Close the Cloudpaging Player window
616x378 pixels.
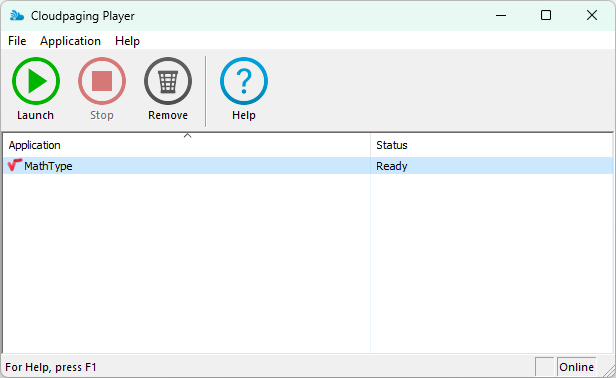click(592, 16)
